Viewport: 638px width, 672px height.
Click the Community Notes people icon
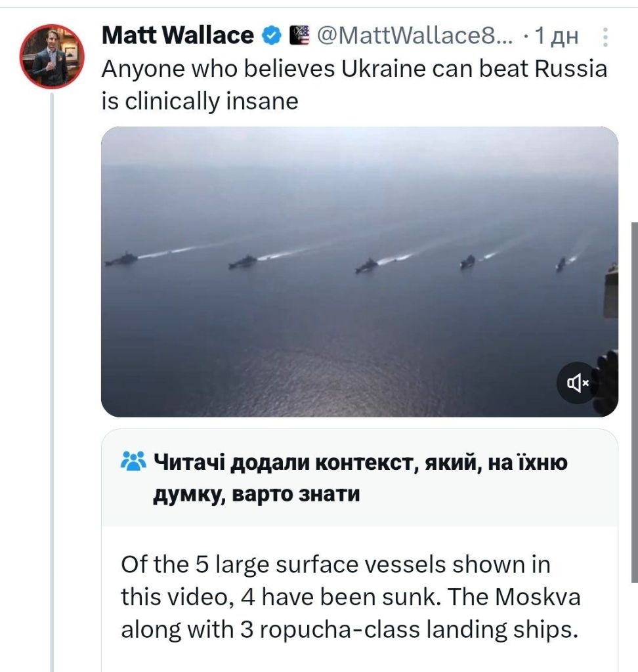134,463
